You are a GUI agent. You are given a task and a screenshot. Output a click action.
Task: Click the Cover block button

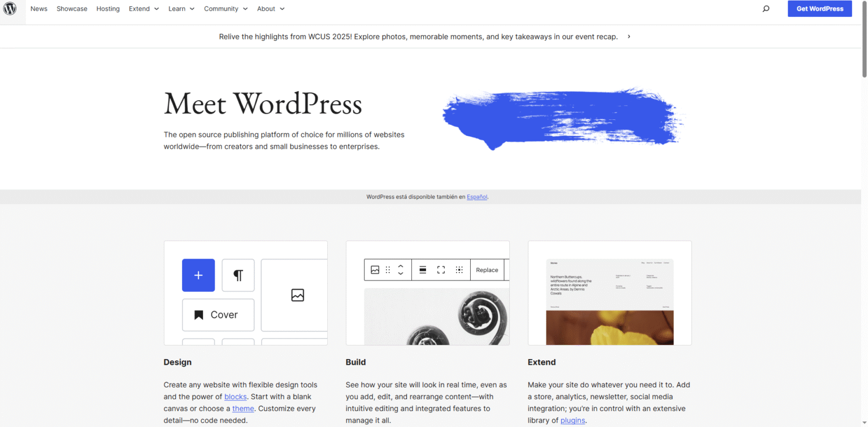[x=218, y=315]
